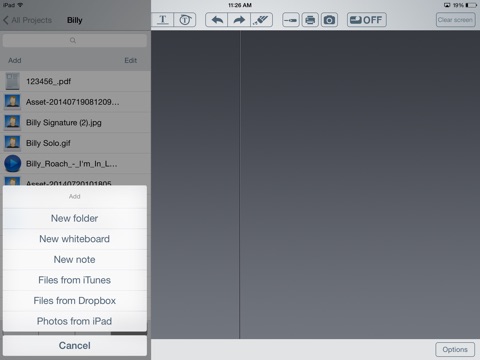This screenshot has width=480, height=360.
Task: Choose New whiteboard option
Action: pos(75,239)
